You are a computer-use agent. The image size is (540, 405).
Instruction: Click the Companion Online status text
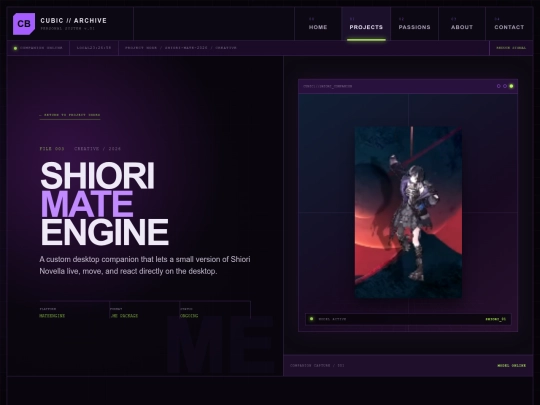click(41, 48)
